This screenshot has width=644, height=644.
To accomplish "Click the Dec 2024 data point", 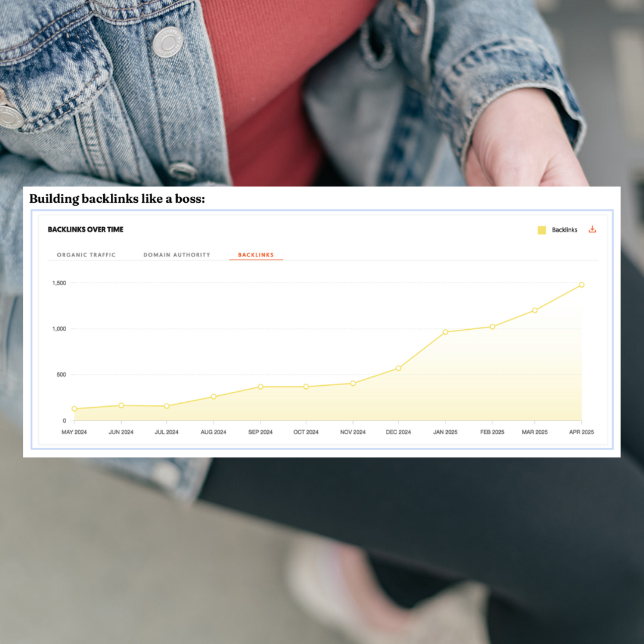I will (x=398, y=369).
